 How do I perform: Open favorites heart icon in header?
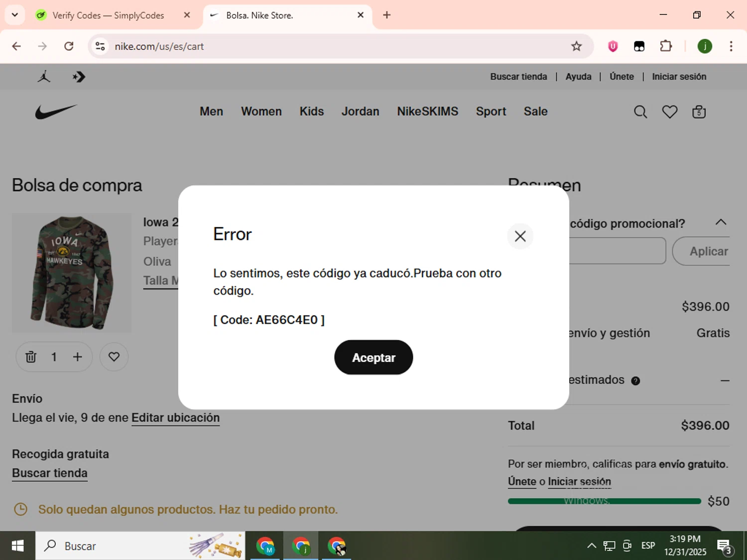(669, 112)
